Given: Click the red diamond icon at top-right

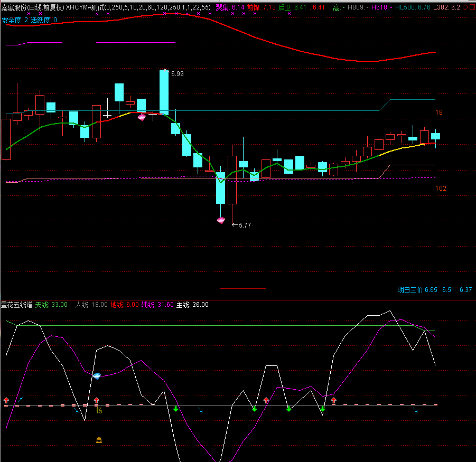Looking at the screenshot, I should tap(465, 7).
